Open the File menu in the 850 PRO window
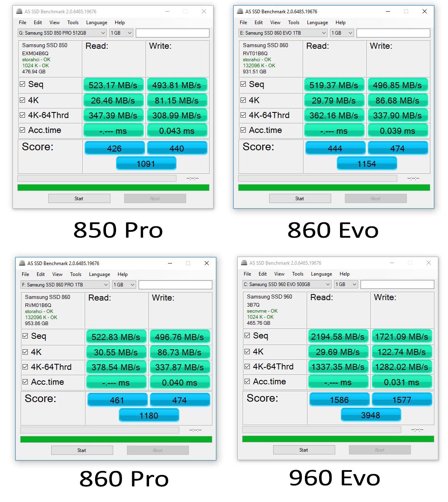This screenshot has width=448, height=502. tap(23, 23)
